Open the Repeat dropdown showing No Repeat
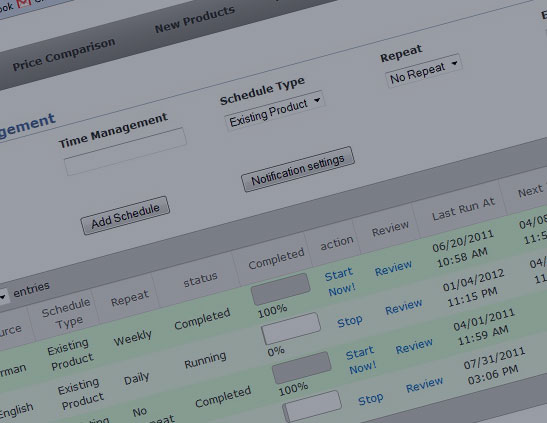 tap(424, 70)
